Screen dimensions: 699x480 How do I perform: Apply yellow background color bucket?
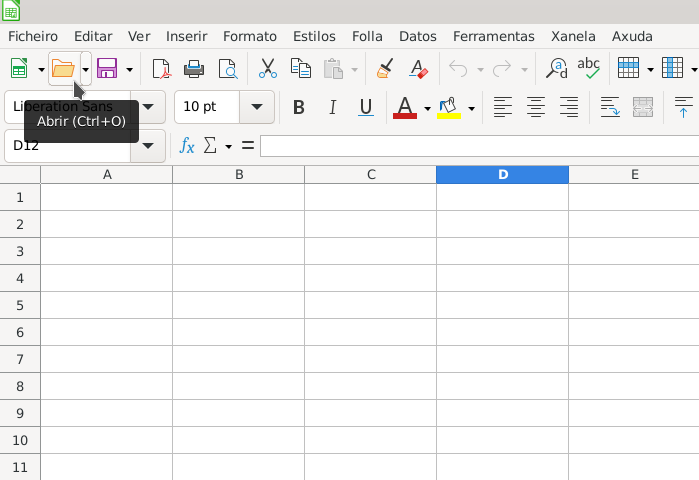448,107
